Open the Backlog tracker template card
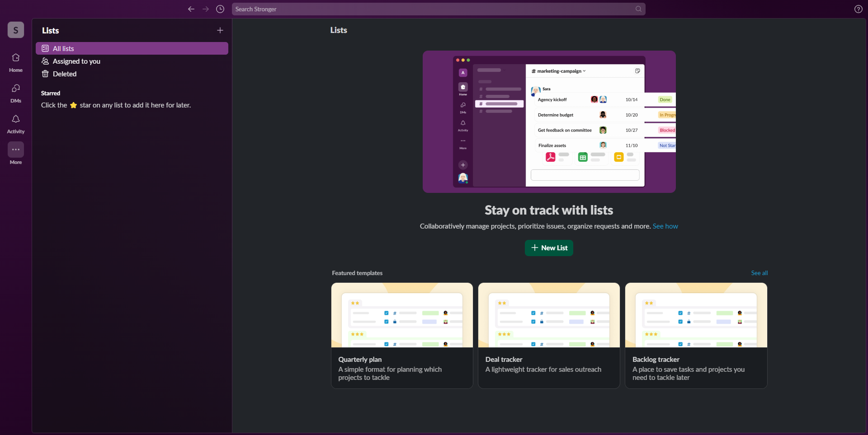 pos(696,336)
